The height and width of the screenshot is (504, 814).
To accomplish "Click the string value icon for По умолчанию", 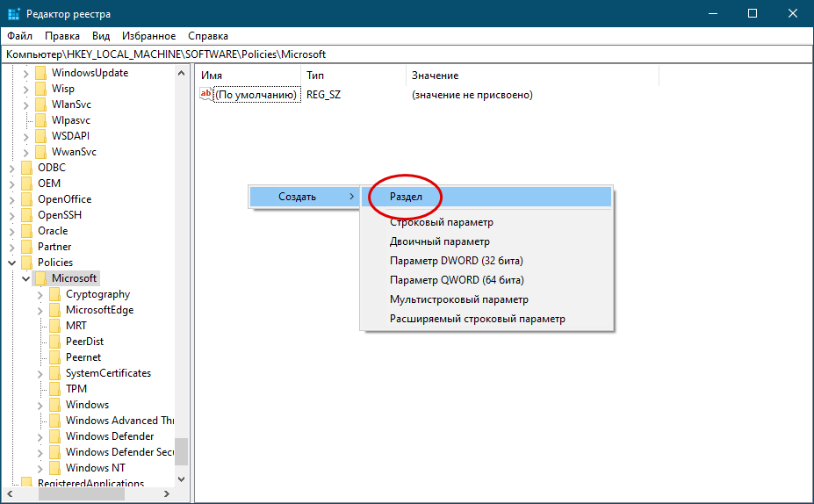I will point(206,95).
